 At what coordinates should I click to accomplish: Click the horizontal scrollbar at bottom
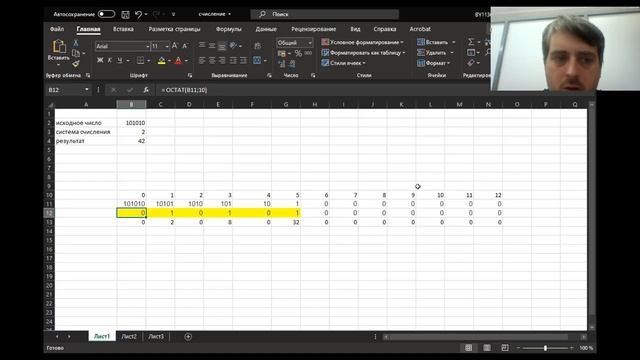(479, 337)
